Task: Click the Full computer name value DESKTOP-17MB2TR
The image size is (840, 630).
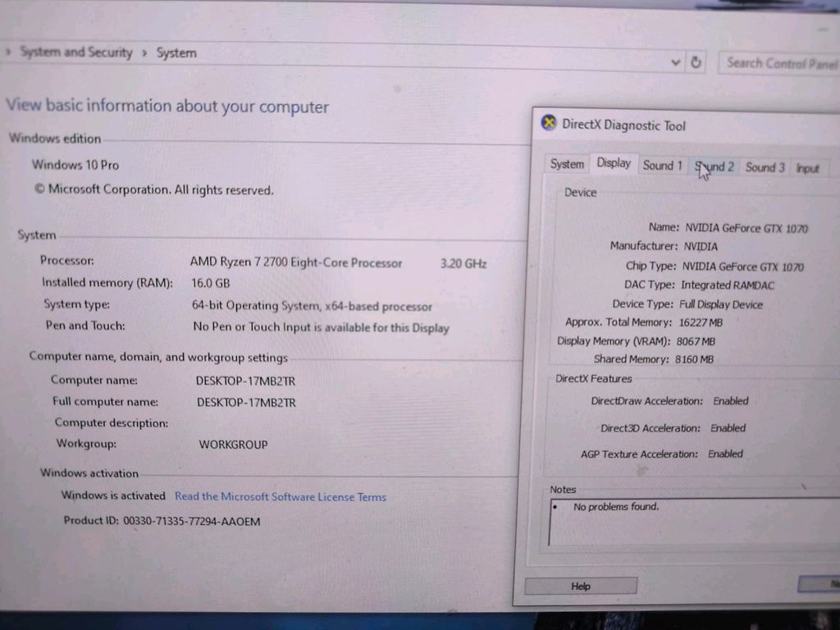Action: tap(246, 402)
